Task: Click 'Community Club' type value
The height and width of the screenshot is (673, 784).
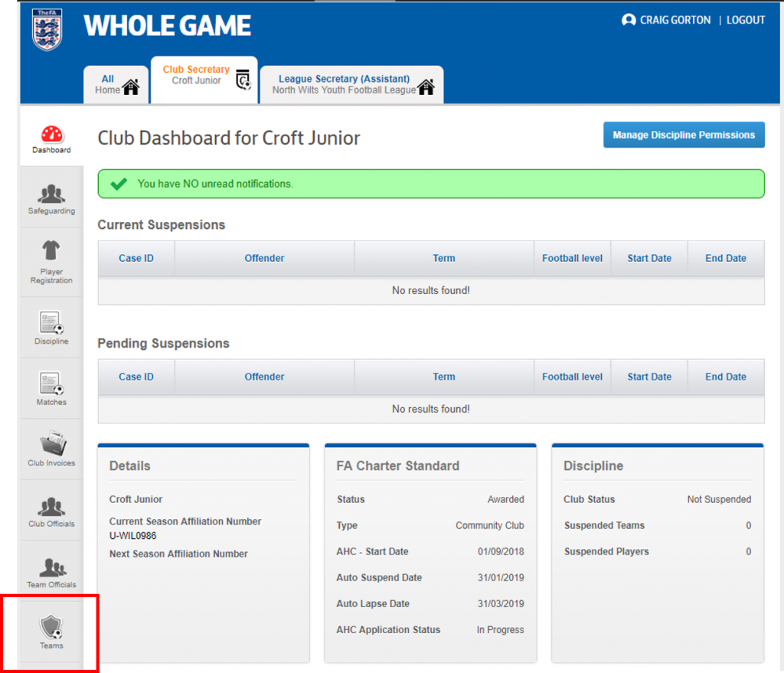Action: (490, 525)
